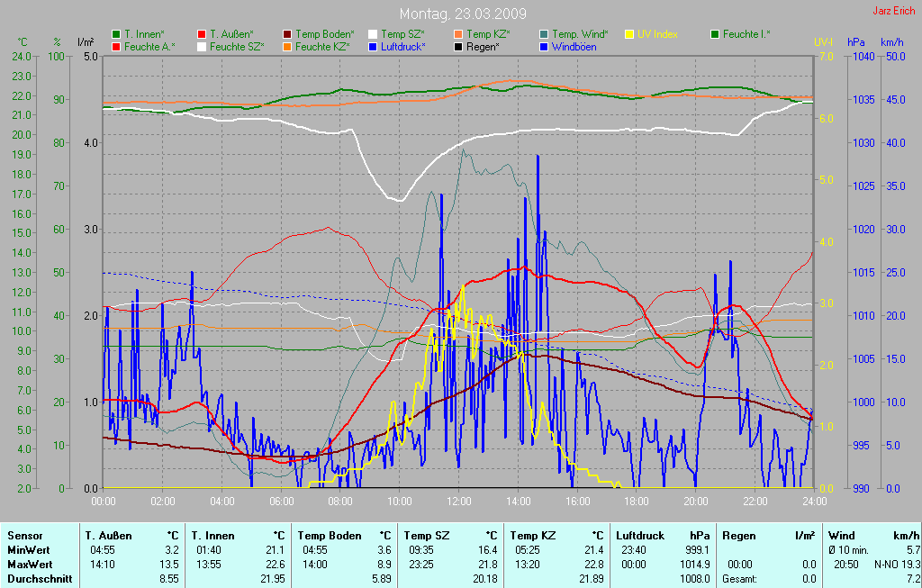This screenshot has height=588, width=922.
Task: Click the Luftdruck column header in table
Action: point(640,536)
